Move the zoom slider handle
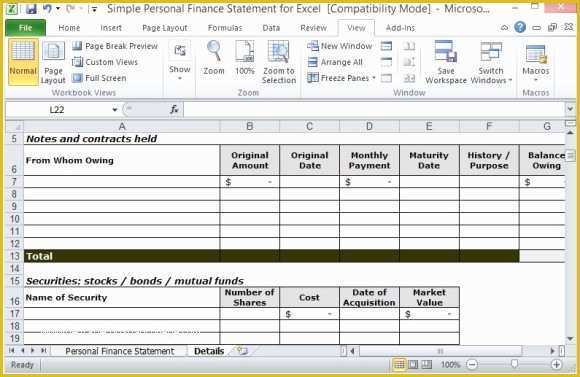The width and height of the screenshot is (580, 377). point(514,365)
